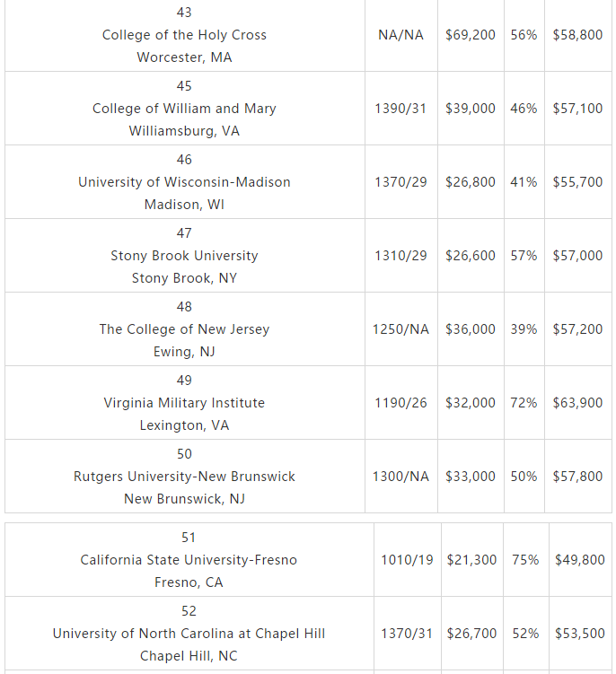
Task: Click the 57% value for Stony Brook
Action: (x=524, y=255)
